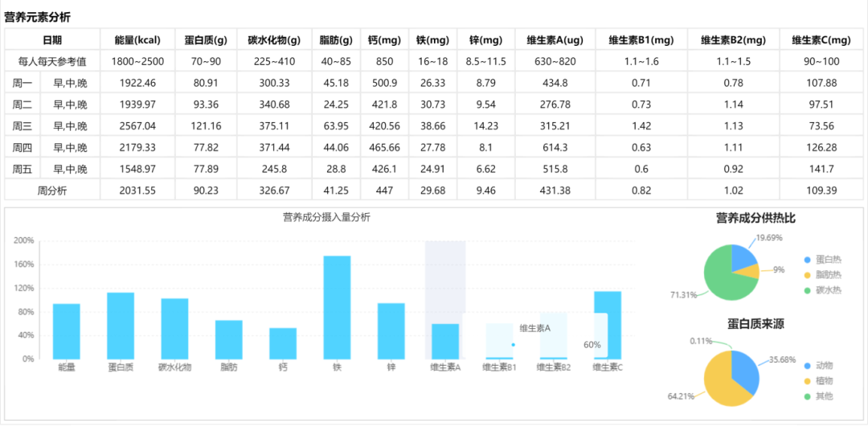Toggle the 碳水热 legend item
The image size is (868, 439).
pos(823,290)
